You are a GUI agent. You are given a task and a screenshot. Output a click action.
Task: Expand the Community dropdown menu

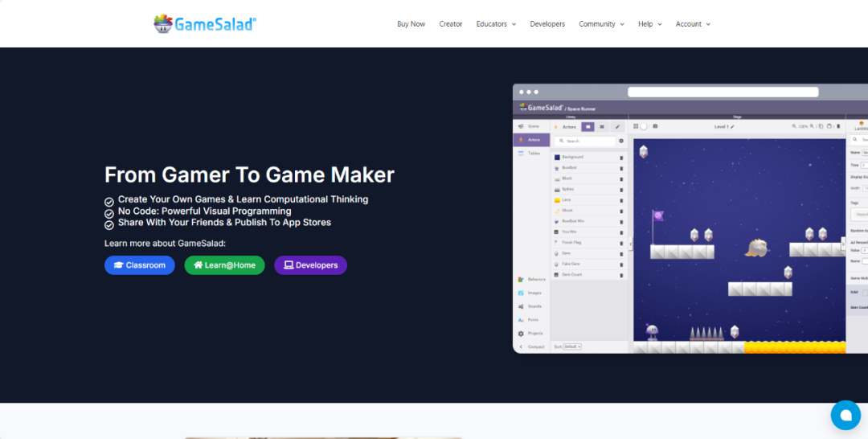point(601,24)
